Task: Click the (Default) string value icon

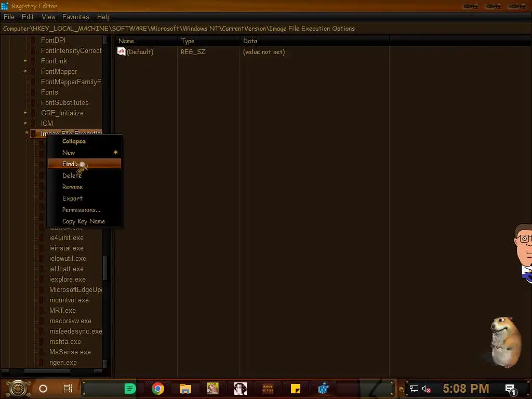Action: [122, 51]
